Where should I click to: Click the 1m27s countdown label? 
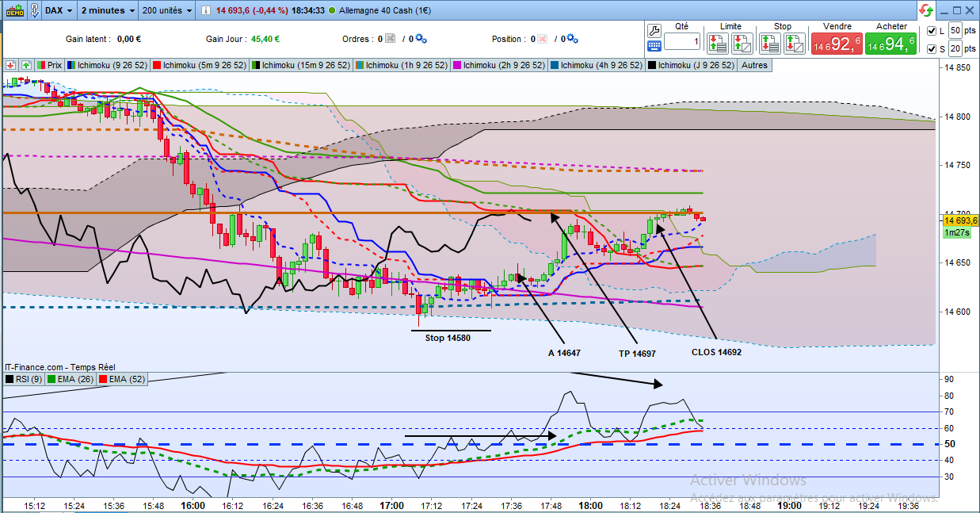click(x=955, y=232)
